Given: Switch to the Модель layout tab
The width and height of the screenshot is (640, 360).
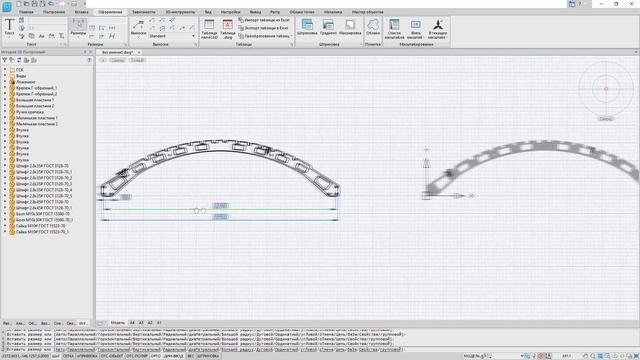Looking at the screenshot, I should click(x=118, y=323).
